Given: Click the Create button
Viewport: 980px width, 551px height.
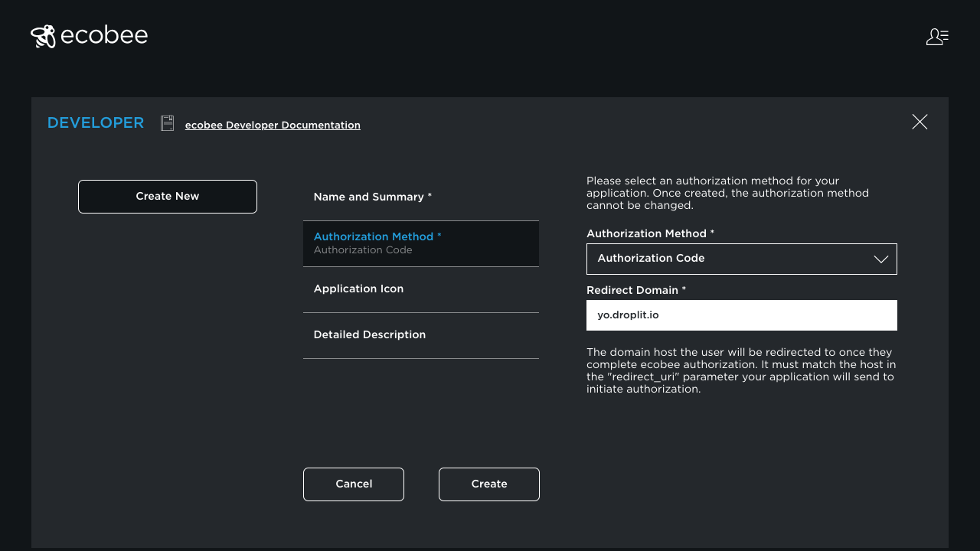Looking at the screenshot, I should [489, 484].
